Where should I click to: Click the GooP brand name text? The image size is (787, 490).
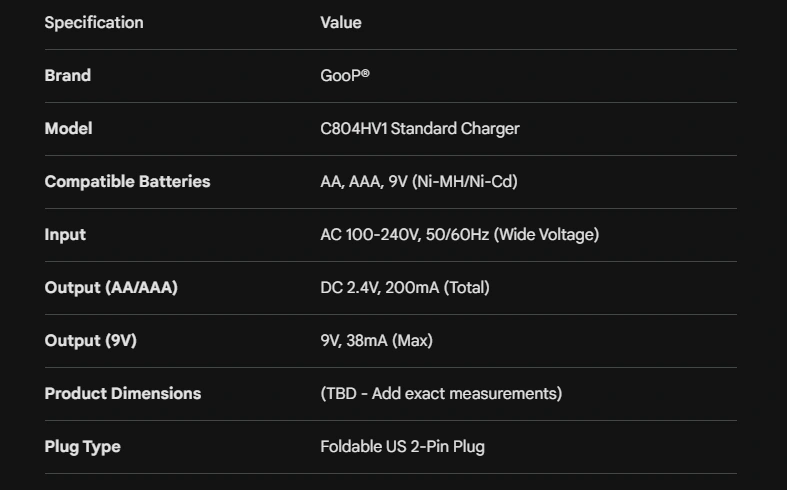pos(345,75)
